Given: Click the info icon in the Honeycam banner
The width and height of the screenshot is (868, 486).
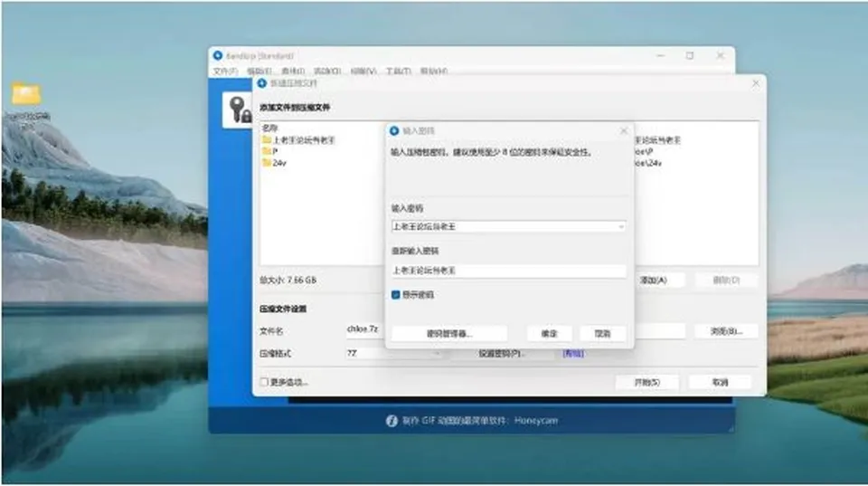Looking at the screenshot, I should pyautogui.click(x=392, y=421).
